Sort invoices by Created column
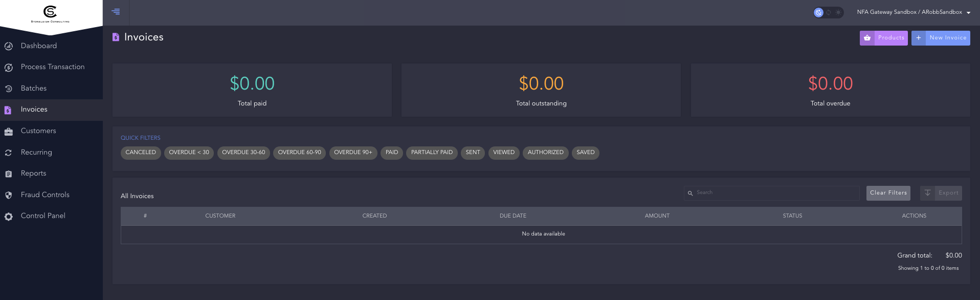This screenshot has height=300, width=980. pos(374,216)
